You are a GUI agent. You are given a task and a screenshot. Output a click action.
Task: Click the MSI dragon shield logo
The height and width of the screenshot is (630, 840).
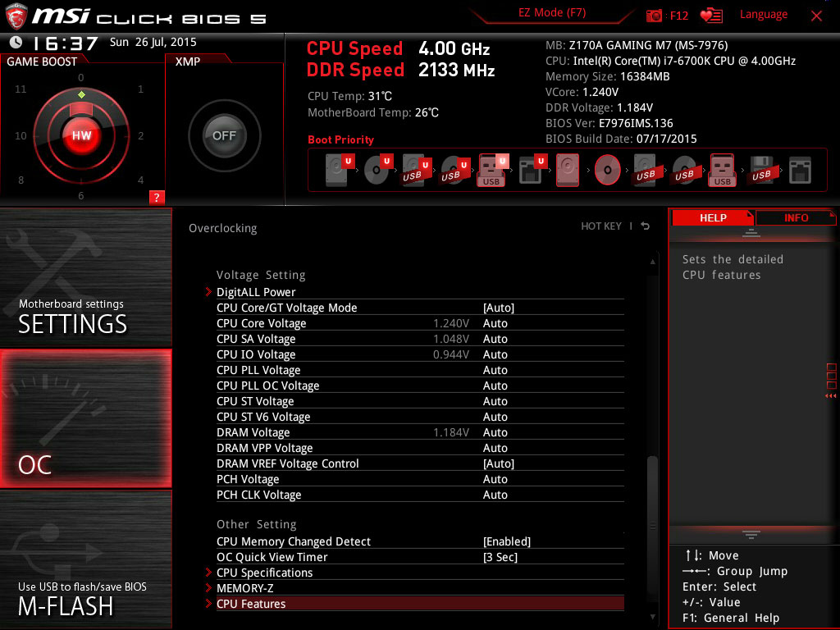(x=16, y=16)
